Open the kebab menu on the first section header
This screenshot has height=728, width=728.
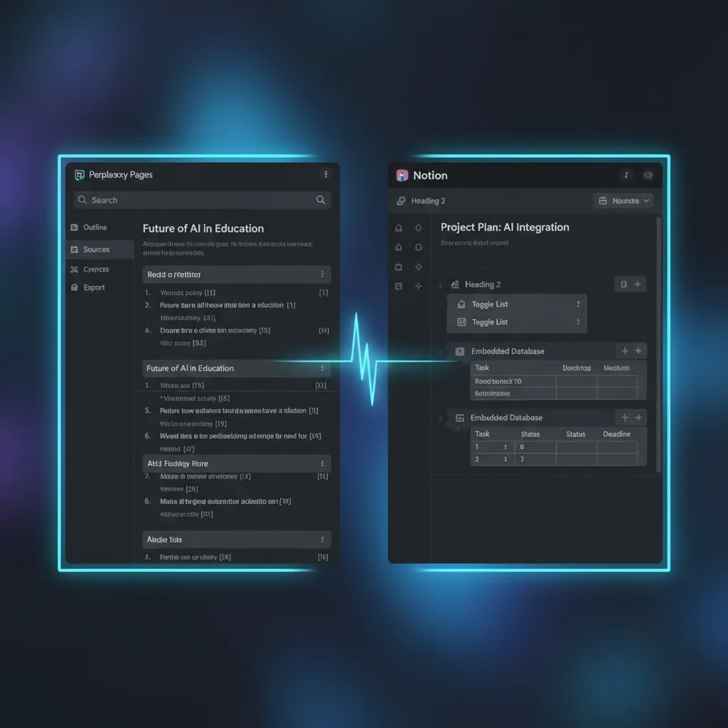(x=323, y=274)
